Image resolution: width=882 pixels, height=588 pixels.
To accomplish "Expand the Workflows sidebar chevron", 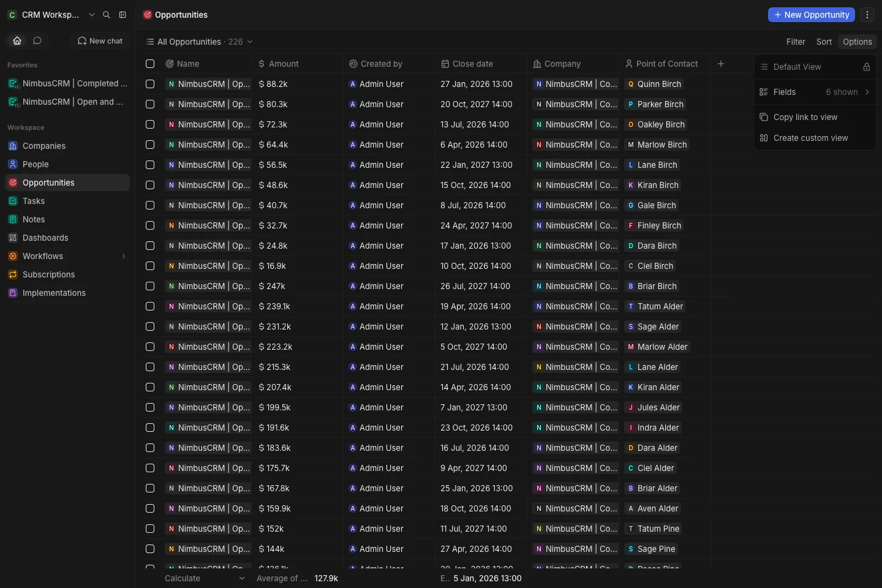I will pos(124,256).
